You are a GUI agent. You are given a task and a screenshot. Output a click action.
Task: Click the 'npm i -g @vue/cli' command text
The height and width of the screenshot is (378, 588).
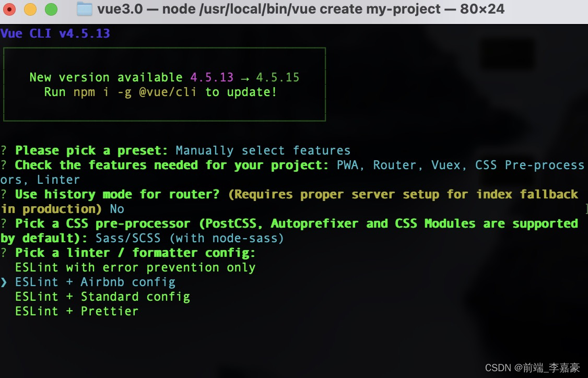coord(135,92)
